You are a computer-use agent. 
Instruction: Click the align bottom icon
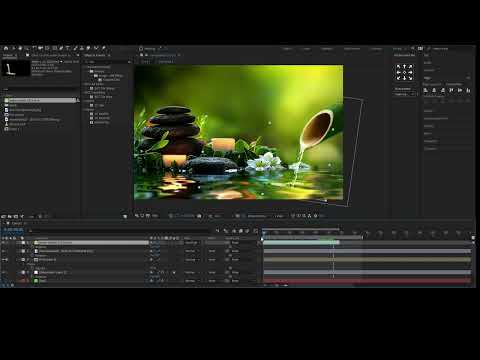(x=468, y=90)
